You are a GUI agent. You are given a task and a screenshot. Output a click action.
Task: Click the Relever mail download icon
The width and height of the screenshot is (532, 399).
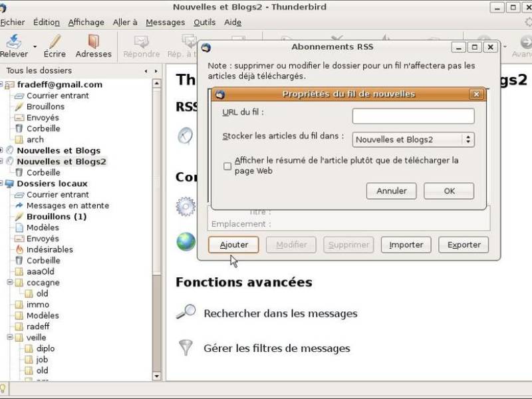pyautogui.click(x=14, y=41)
